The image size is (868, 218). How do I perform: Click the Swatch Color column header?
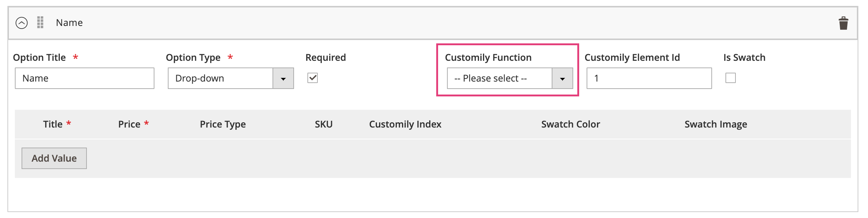pos(571,124)
